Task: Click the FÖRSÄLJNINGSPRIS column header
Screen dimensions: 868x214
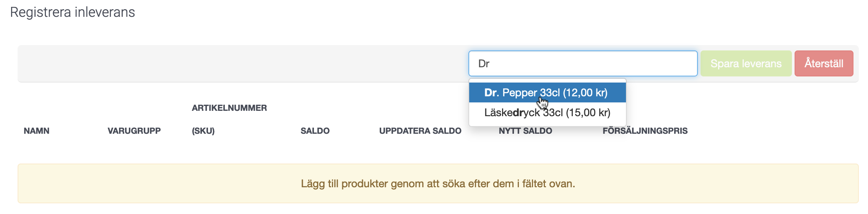Action: click(x=645, y=131)
